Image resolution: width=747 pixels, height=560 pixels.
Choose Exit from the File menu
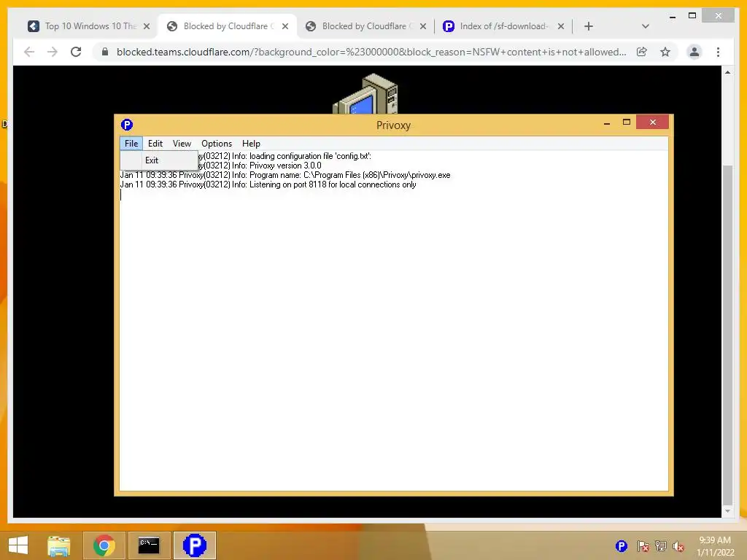(x=159, y=160)
